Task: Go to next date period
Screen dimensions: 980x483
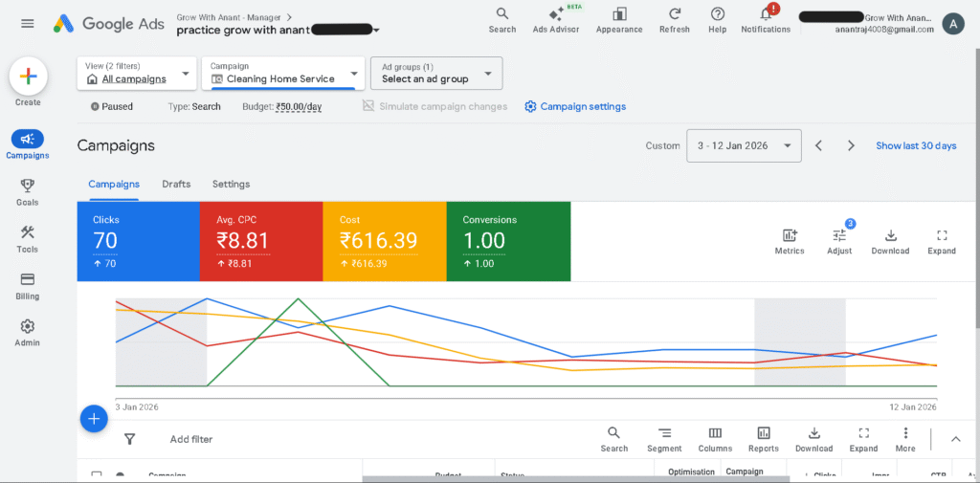Action: [x=851, y=145]
